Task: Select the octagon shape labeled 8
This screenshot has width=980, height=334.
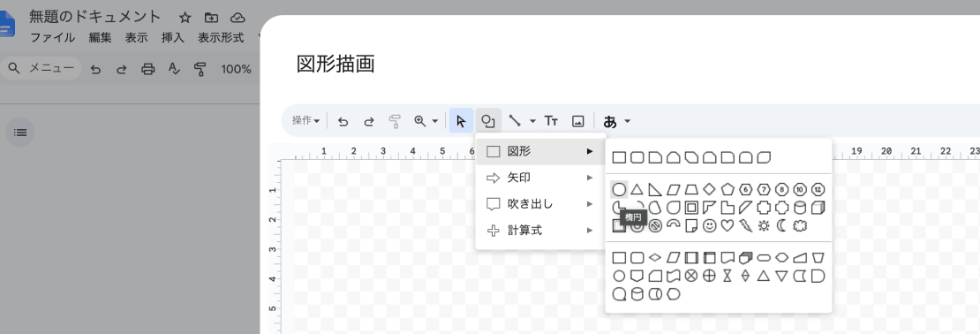Action: coord(782,189)
